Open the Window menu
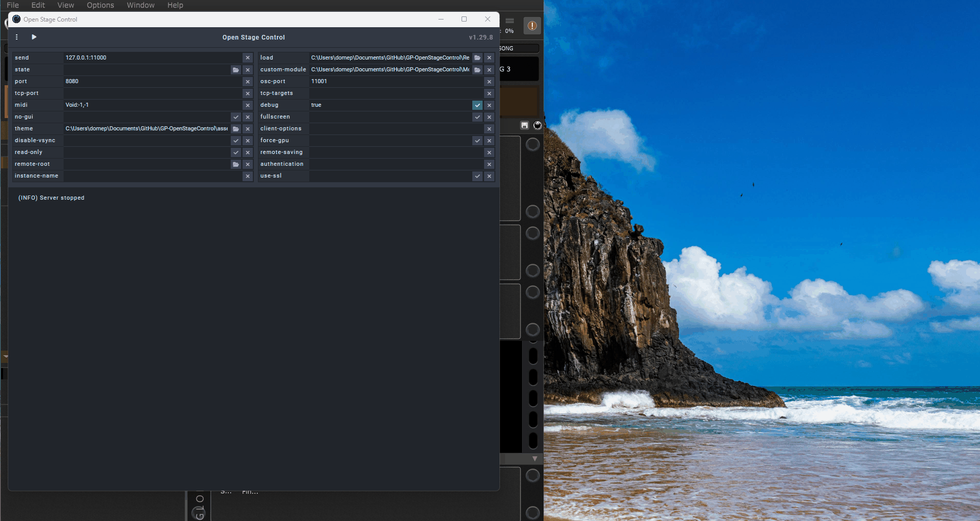This screenshot has width=980, height=521. (141, 5)
